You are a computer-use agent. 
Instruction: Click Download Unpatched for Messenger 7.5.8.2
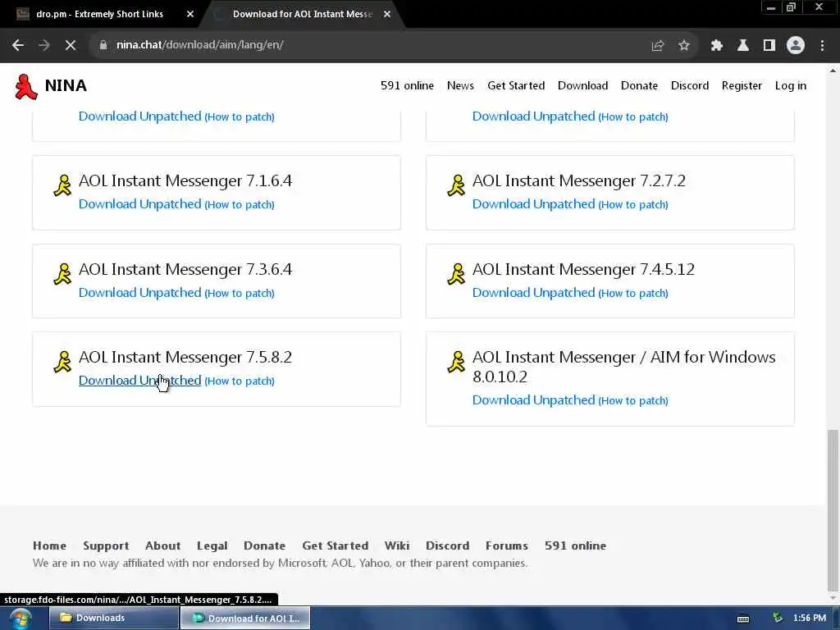[x=139, y=381]
